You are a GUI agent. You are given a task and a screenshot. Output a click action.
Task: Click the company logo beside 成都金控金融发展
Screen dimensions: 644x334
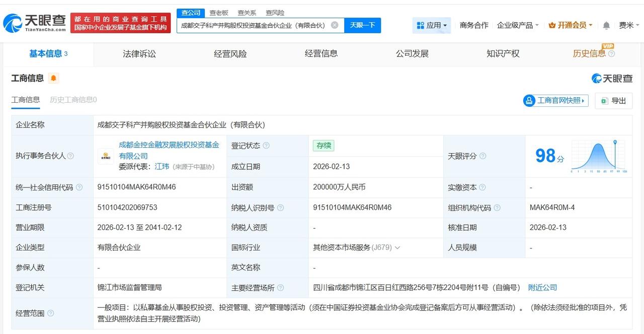(x=105, y=157)
